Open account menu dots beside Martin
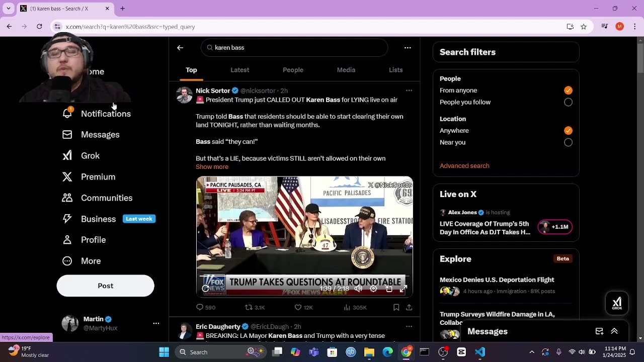Screen dimensions: 644x362 156,323
